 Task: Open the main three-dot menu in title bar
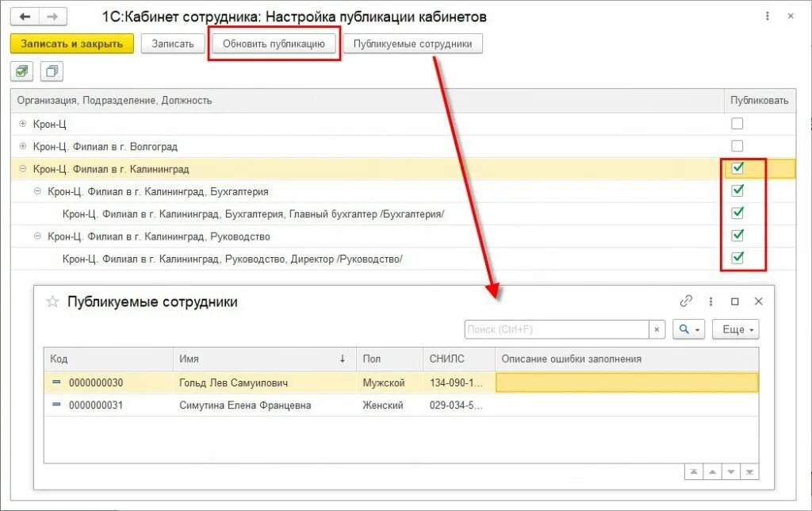[767, 15]
